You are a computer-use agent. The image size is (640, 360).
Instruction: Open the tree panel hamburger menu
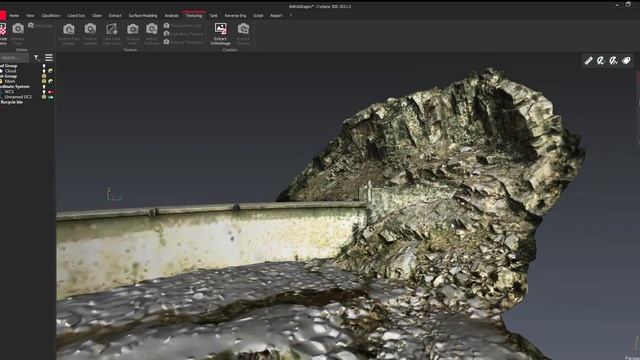pos(49,58)
